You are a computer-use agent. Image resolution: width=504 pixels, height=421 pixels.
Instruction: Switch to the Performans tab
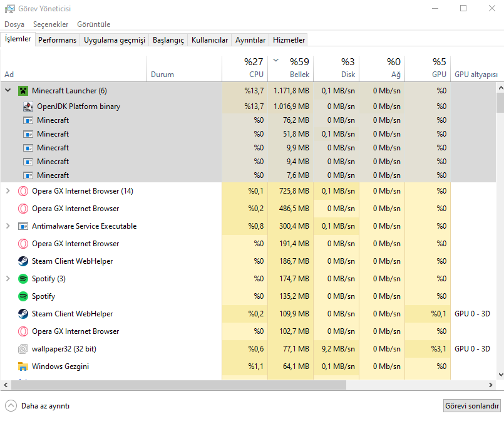click(57, 40)
